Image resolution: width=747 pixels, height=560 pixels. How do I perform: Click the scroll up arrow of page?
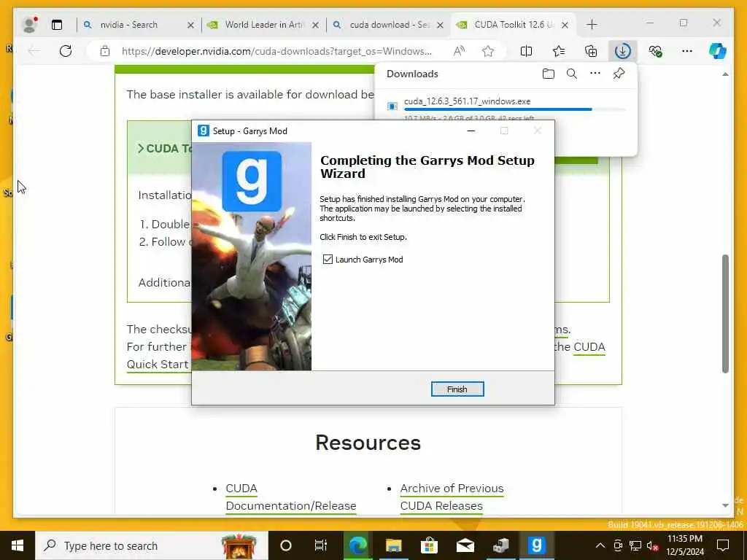tap(725, 74)
